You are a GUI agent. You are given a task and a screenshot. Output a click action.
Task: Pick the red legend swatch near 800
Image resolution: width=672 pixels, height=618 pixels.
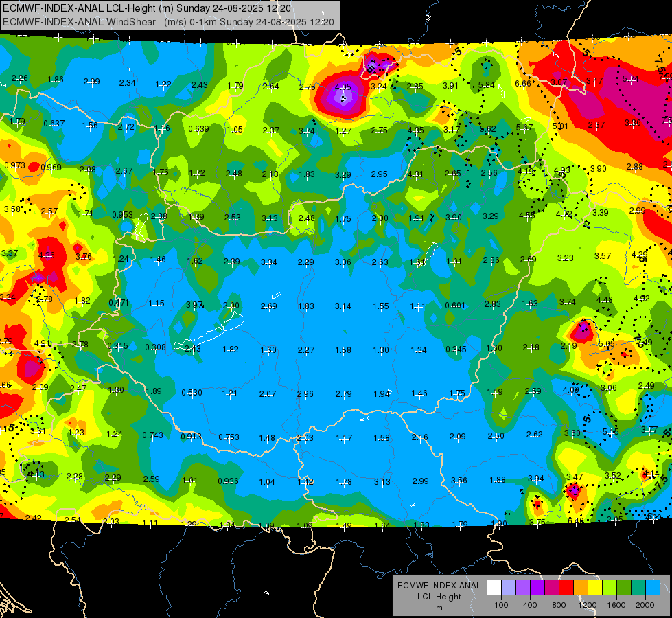tap(566, 588)
